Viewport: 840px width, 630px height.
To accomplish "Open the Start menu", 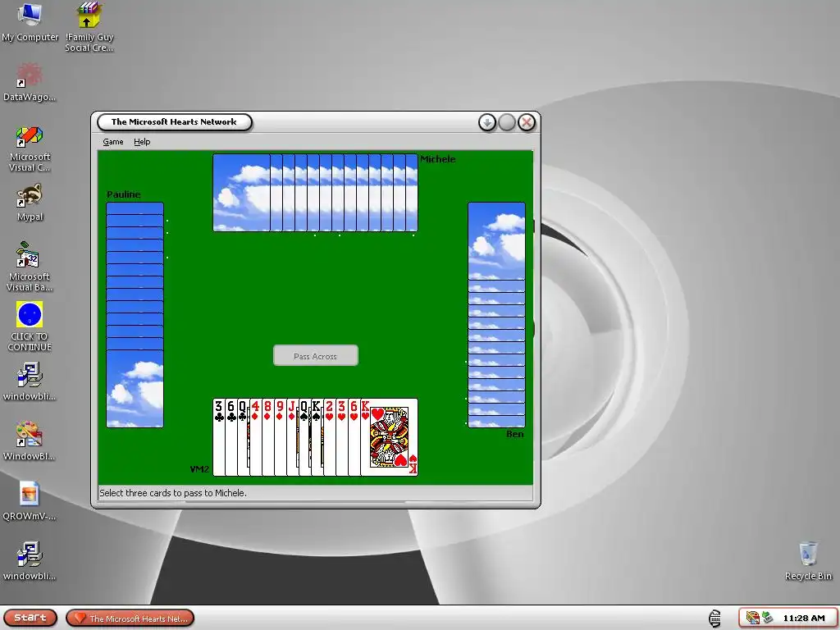I will coord(30,618).
